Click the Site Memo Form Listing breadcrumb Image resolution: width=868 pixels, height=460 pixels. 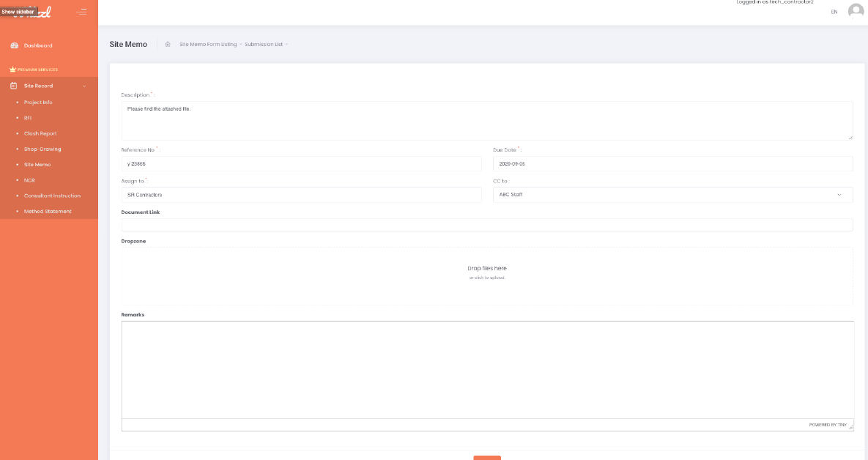click(208, 44)
